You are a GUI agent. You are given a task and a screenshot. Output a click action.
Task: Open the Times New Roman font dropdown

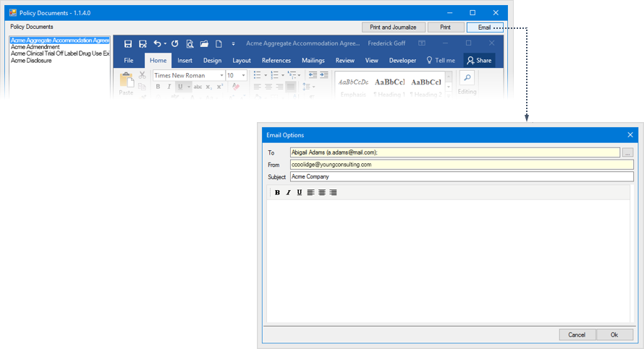(x=221, y=76)
